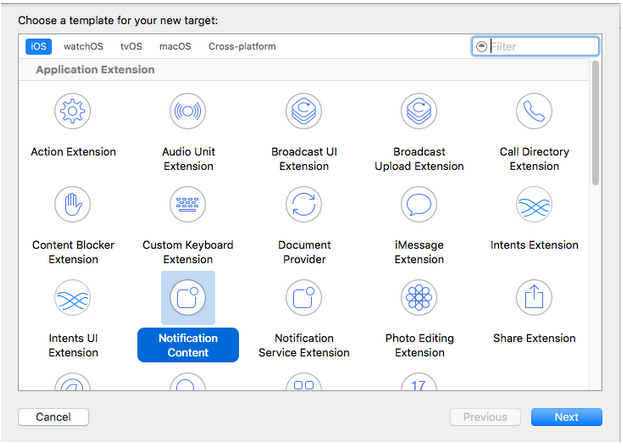Viewport: 623px width, 448px height.
Task: Select the Broadcast UI Extension icon
Action: (x=303, y=111)
